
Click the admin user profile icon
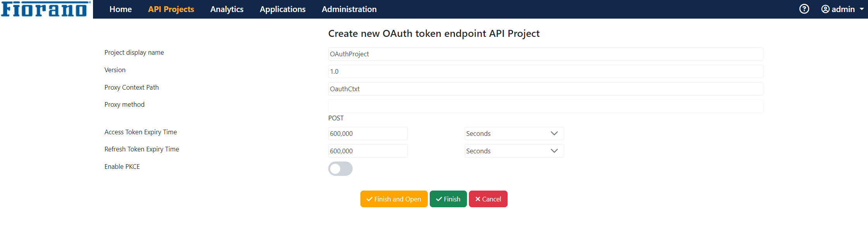[x=825, y=9]
